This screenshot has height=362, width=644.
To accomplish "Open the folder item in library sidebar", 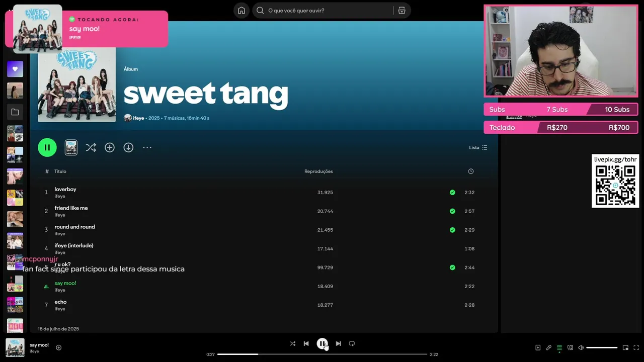I will tap(15, 112).
